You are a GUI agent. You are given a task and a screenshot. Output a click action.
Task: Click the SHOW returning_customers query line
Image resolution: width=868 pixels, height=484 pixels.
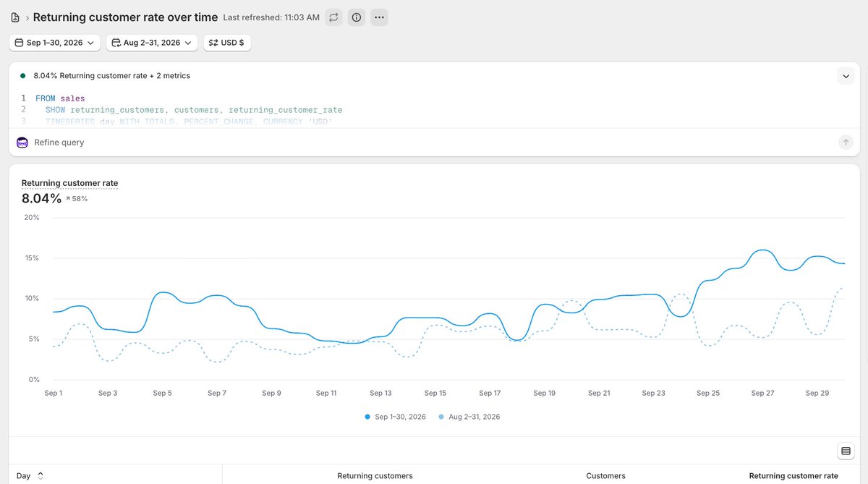coord(194,110)
